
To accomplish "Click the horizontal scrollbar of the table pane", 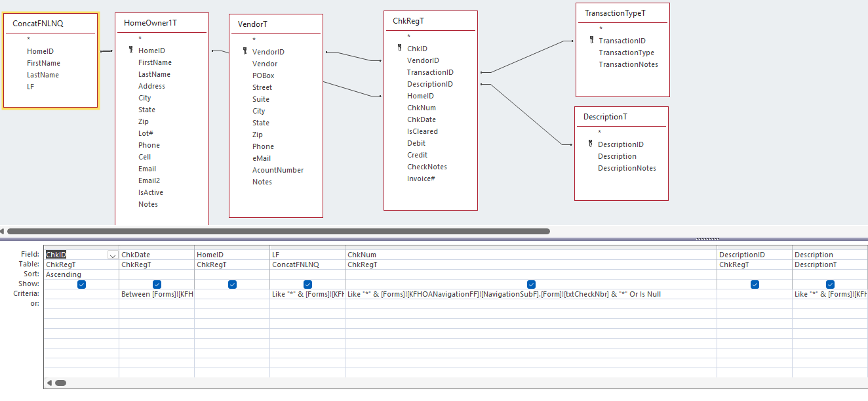I will click(278, 231).
